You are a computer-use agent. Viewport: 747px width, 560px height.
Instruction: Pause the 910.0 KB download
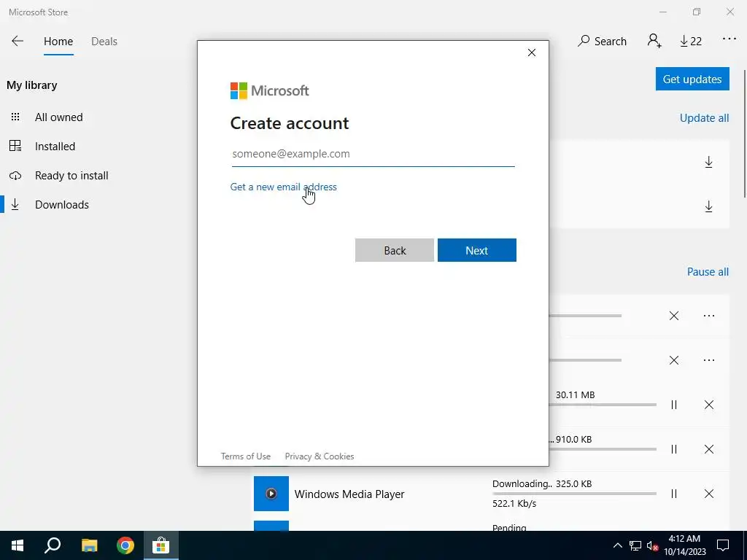point(673,449)
